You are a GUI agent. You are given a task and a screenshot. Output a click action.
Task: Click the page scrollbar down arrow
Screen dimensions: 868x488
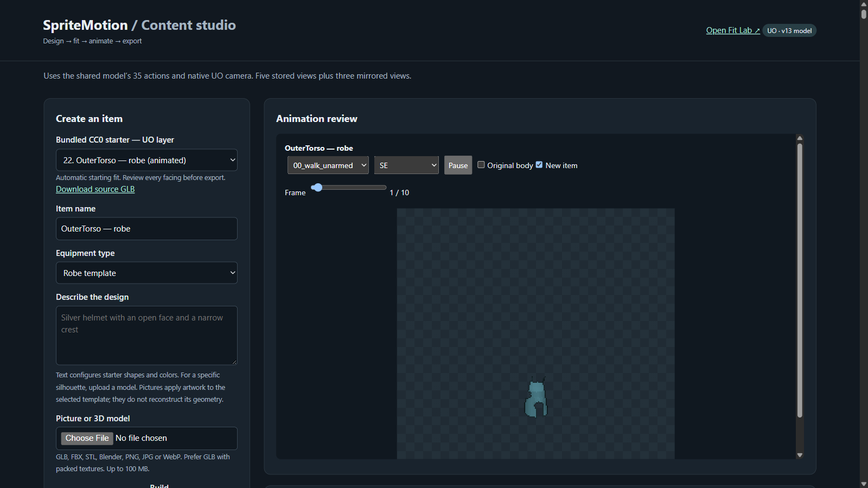(864, 484)
